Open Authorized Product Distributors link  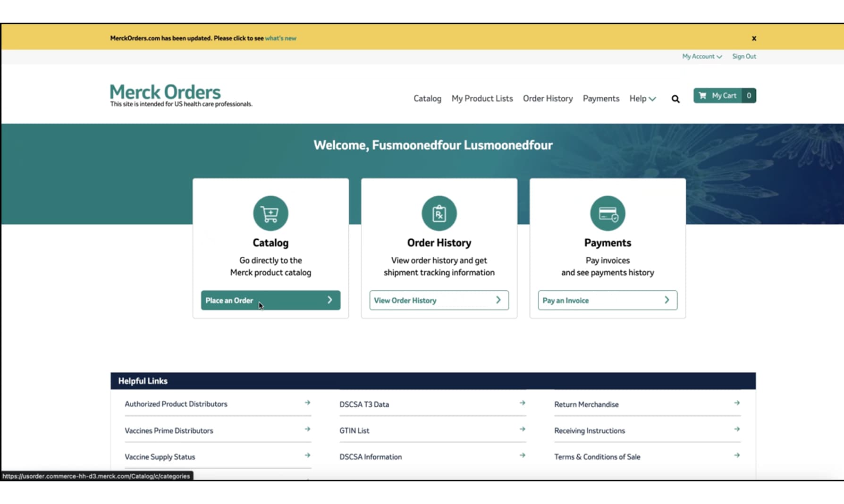176,404
